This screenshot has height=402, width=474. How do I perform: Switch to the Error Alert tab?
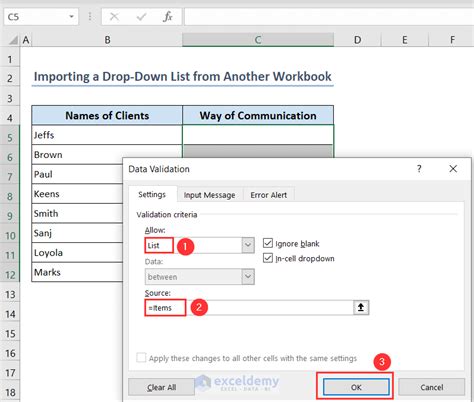(269, 195)
